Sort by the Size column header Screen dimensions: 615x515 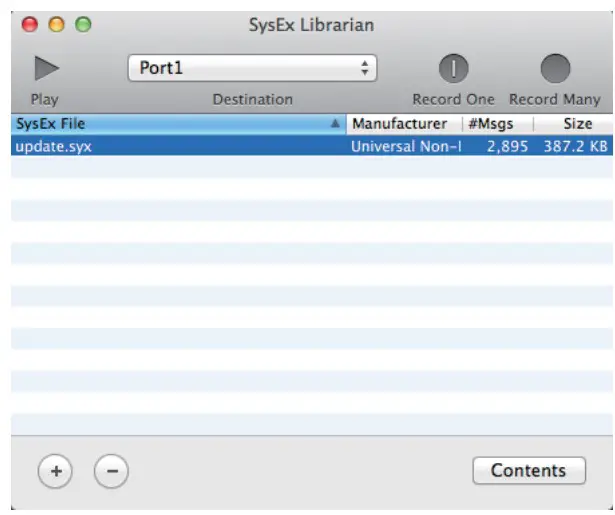click(x=573, y=124)
